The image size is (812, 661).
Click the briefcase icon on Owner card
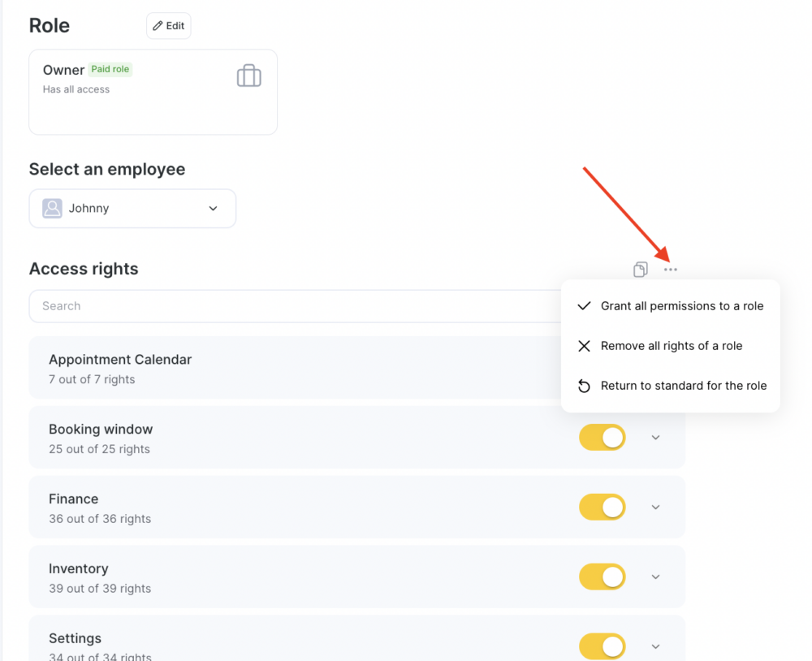pos(249,76)
